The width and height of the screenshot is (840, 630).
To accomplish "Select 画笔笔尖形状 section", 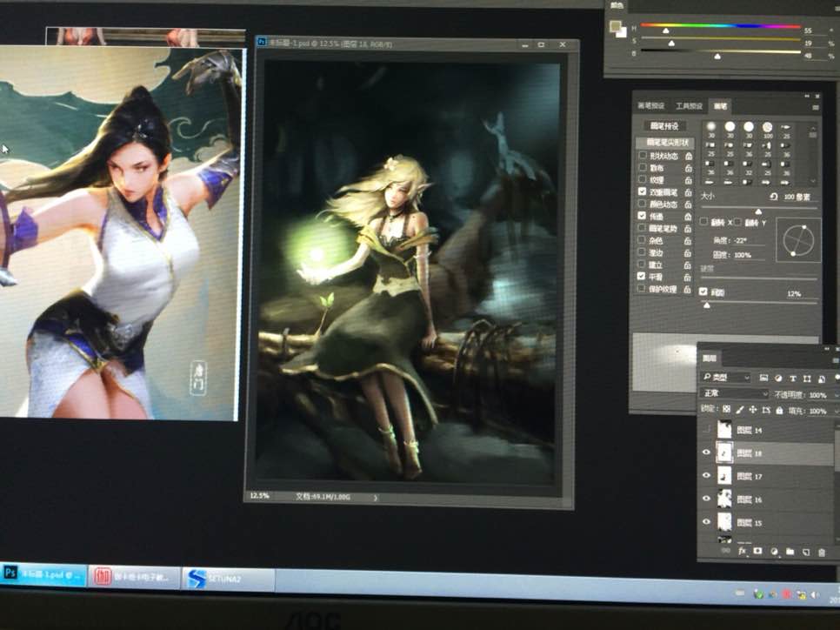I will coord(664,143).
